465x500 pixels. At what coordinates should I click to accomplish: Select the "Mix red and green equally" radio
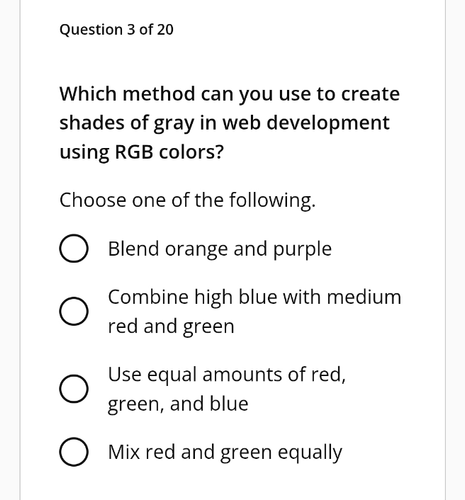[x=74, y=452]
